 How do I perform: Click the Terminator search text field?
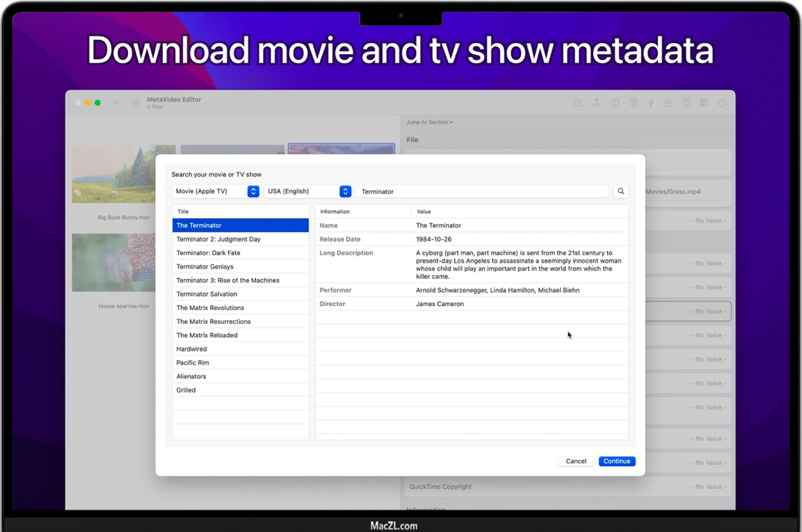point(482,191)
